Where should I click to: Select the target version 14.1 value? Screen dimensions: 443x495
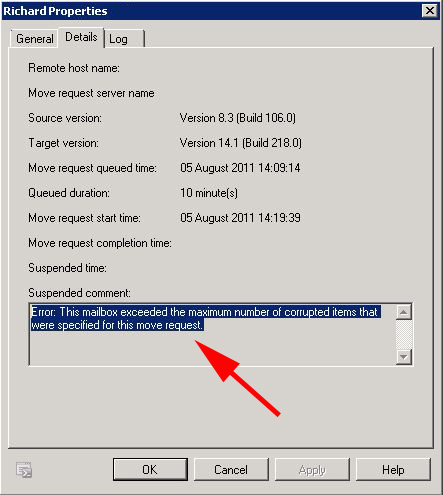(241, 143)
